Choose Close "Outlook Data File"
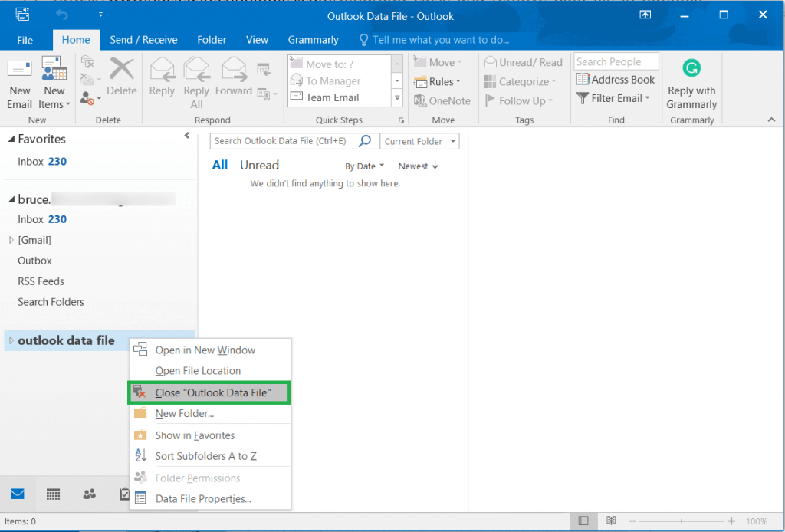The height and width of the screenshot is (532, 785). click(210, 393)
